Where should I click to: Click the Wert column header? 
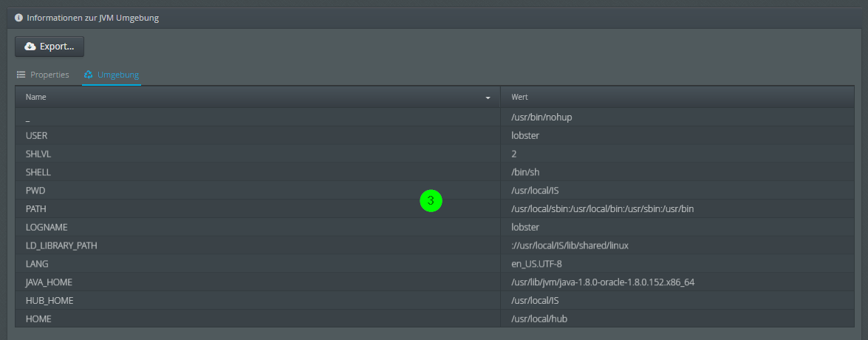coord(519,97)
